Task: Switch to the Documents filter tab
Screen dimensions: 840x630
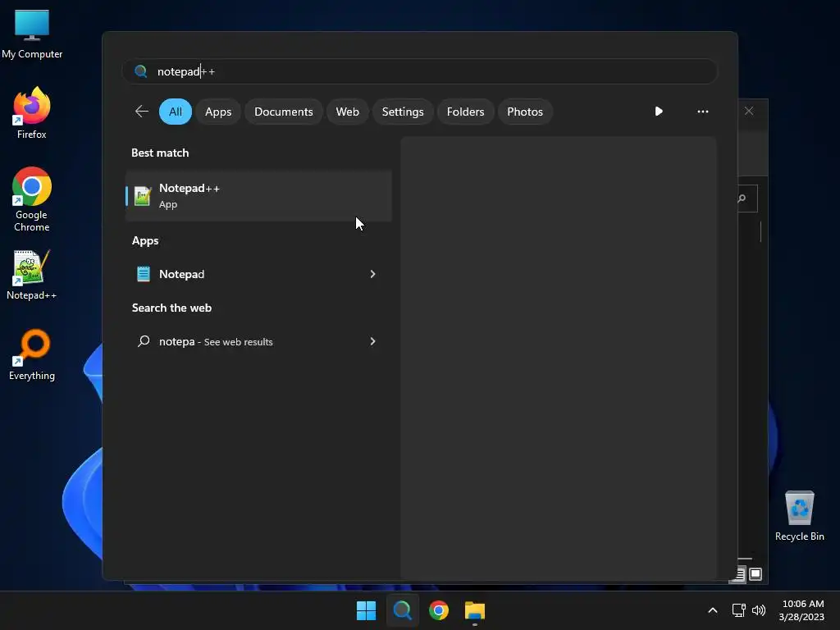Action: pos(283,112)
